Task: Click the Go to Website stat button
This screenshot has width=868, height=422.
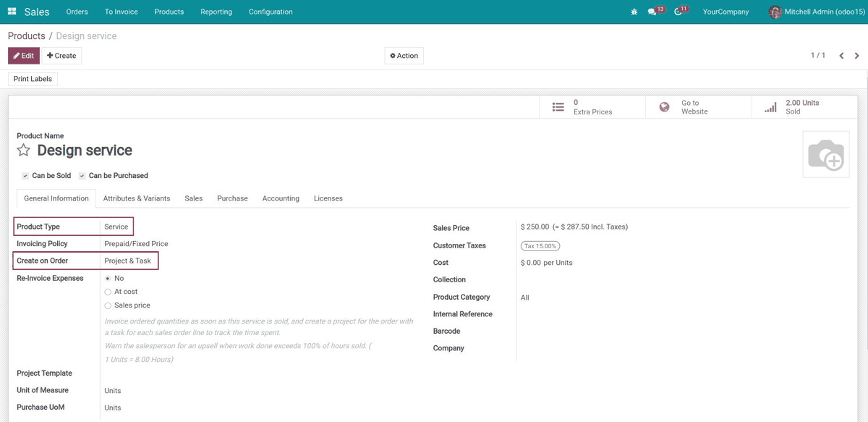Action: pos(699,107)
